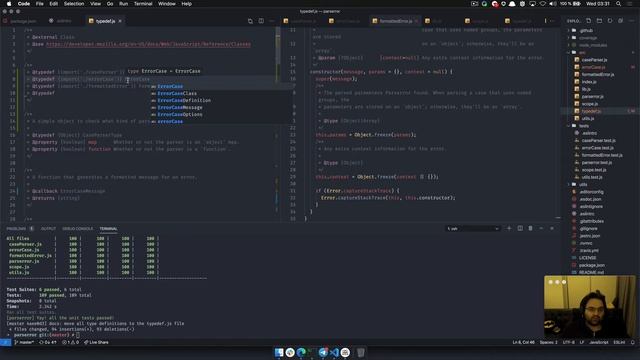Split the left editor group
The height and width of the screenshot is (360, 640).
261,21
